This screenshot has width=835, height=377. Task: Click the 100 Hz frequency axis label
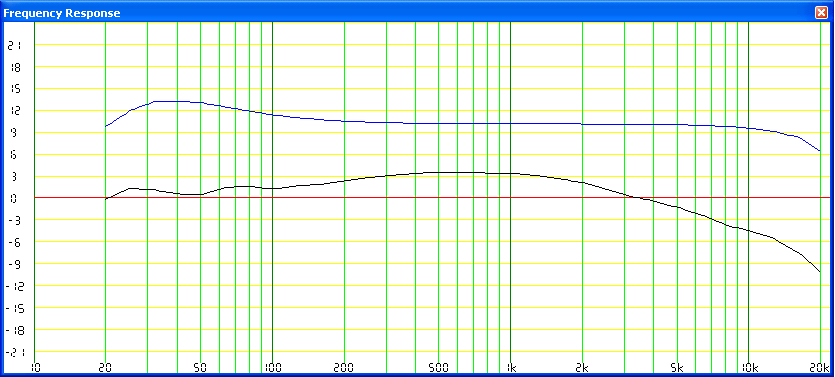(272, 367)
